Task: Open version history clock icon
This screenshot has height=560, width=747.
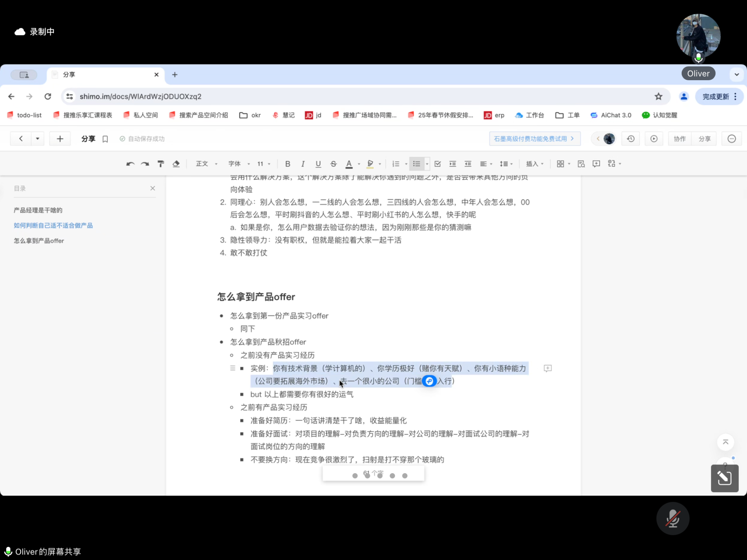Action: point(631,139)
